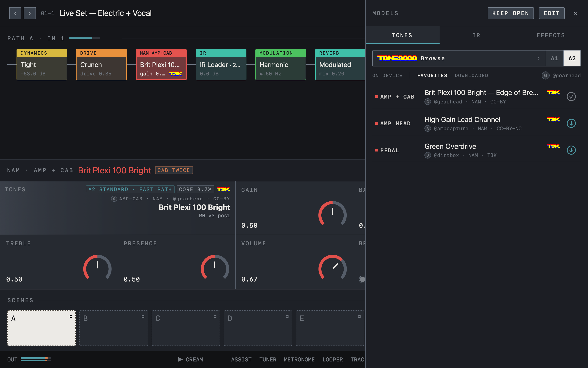
Task: Select the Tight dynamics block
Action: pyautogui.click(x=42, y=64)
